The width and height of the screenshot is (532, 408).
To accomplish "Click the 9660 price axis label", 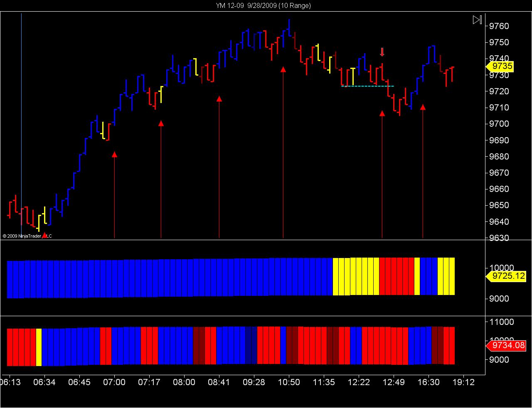I will tap(499, 189).
